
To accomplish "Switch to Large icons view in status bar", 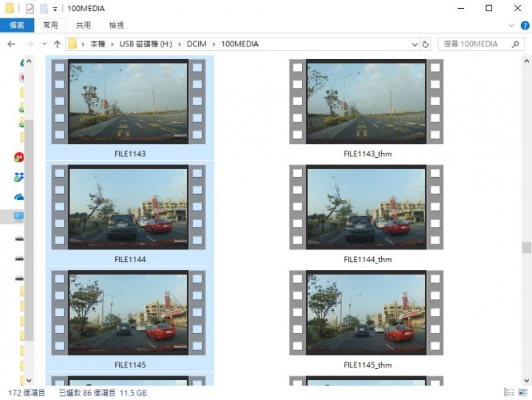I will coord(522,393).
